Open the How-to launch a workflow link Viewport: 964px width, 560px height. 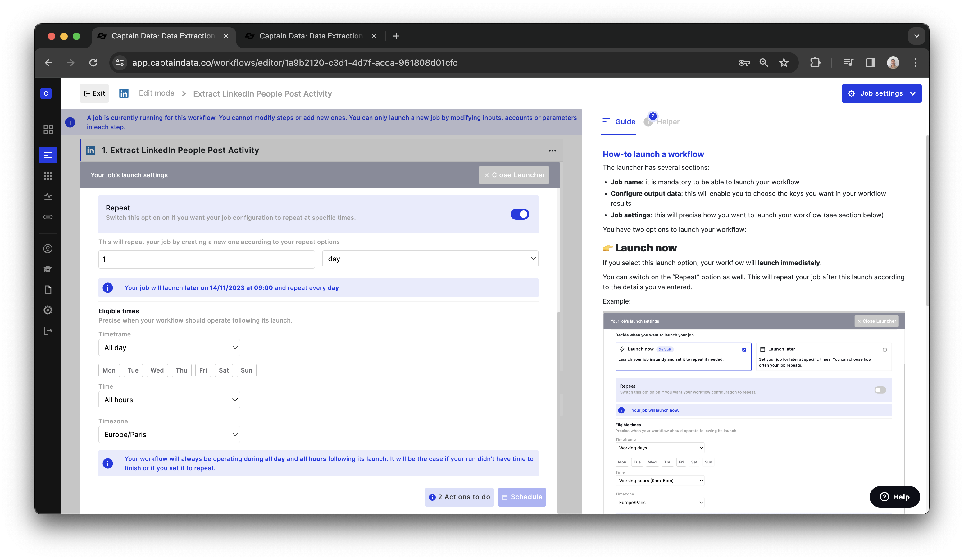(x=653, y=154)
